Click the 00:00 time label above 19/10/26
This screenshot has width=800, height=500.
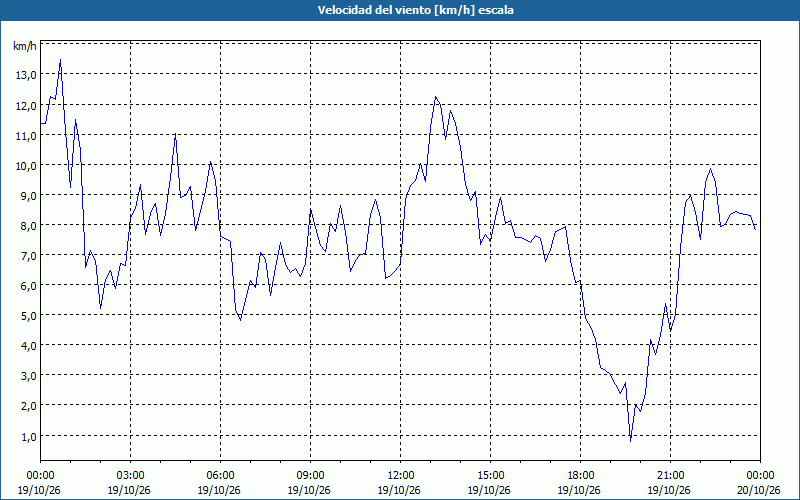click(x=40, y=476)
